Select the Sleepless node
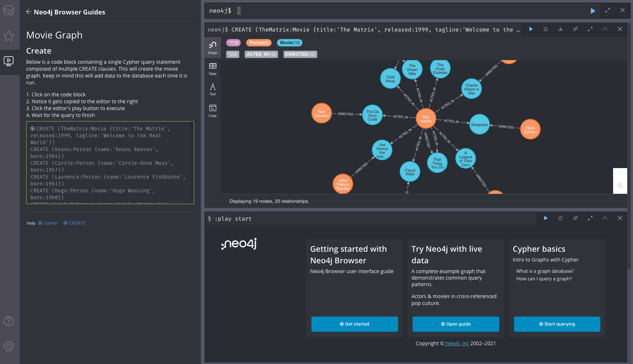Image resolution: width=633 pixels, height=364 pixels. click(x=479, y=124)
